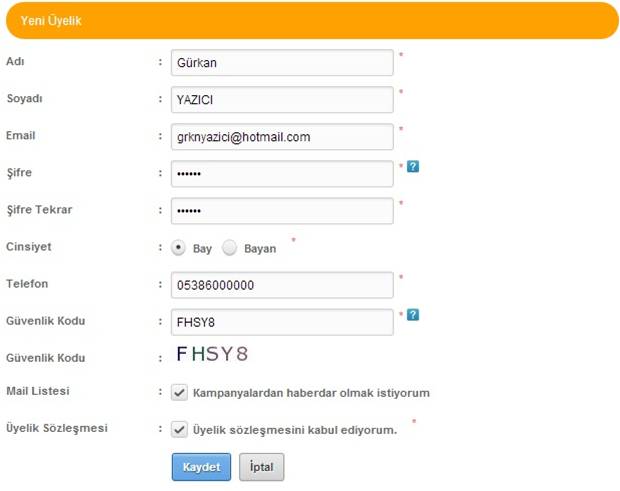Viewport: 620px width, 491px height.
Task: Select the Bayan gender radio button
Action: [x=229, y=248]
